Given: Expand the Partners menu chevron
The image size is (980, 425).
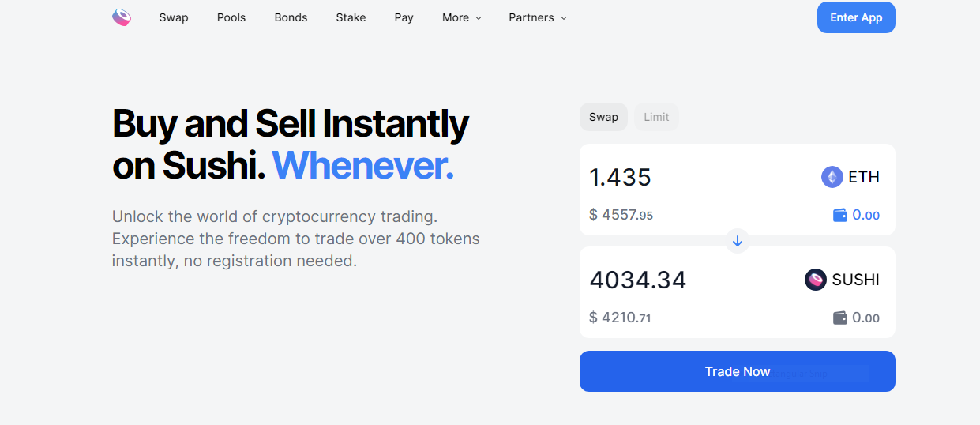Looking at the screenshot, I should tap(564, 18).
